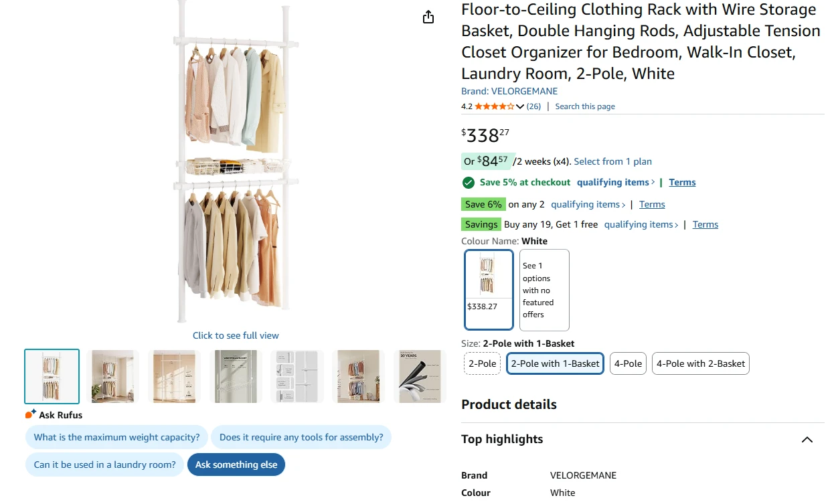Select the 2-Pole size option
Viewport: 832px width, 504px height.
point(482,363)
